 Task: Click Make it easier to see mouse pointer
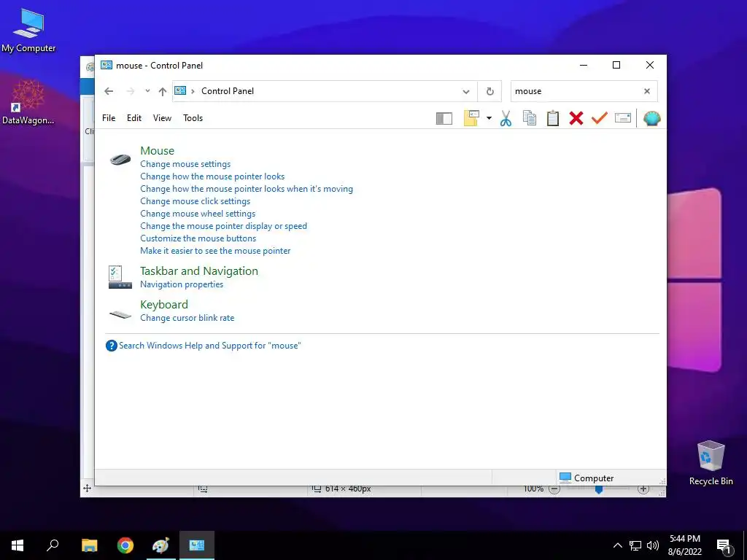215,251
